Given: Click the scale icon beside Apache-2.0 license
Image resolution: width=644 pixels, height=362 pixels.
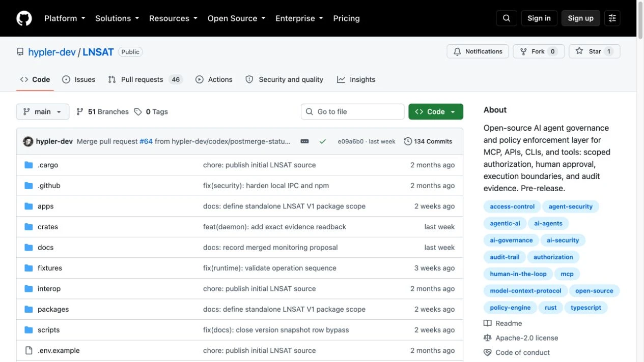Looking at the screenshot, I should (488, 338).
